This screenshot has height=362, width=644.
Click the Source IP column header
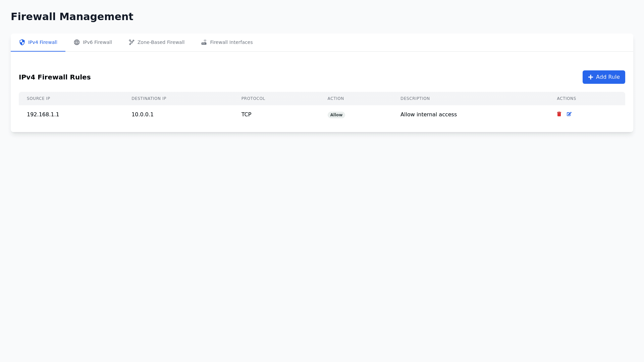point(38,99)
